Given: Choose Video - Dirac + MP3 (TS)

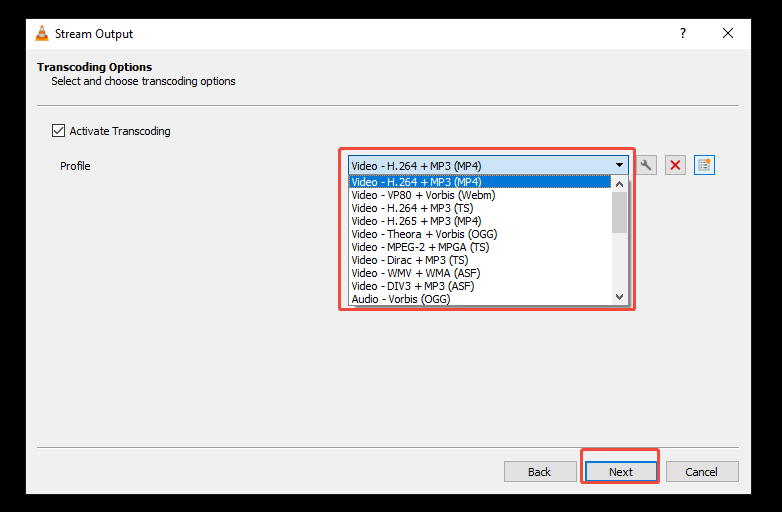Looking at the screenshot, I should 480,260.
